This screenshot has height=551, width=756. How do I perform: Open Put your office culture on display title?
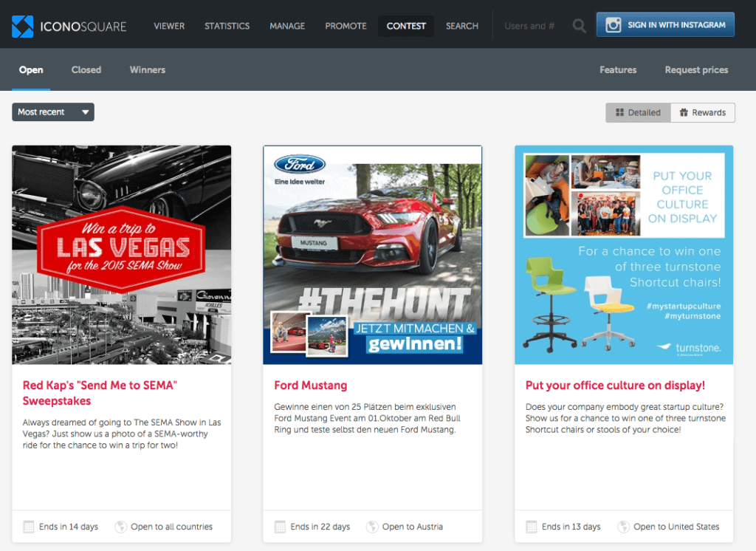tap(615, 385)
